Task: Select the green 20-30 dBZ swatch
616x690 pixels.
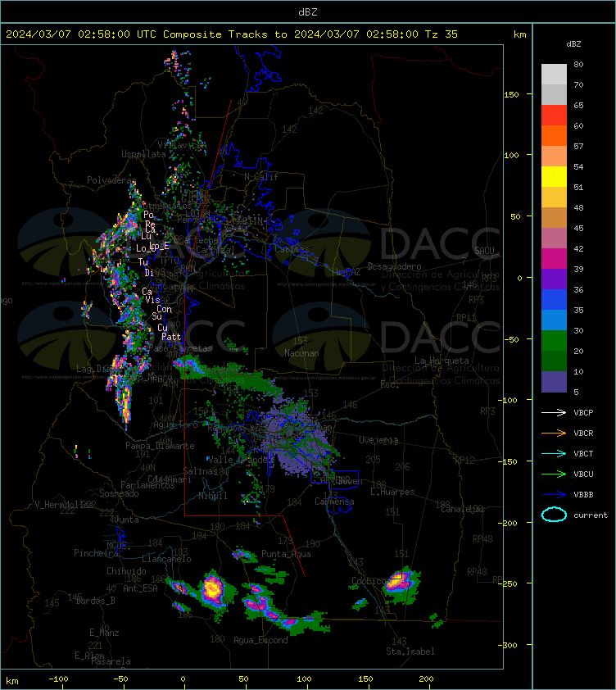Action: 554,341
